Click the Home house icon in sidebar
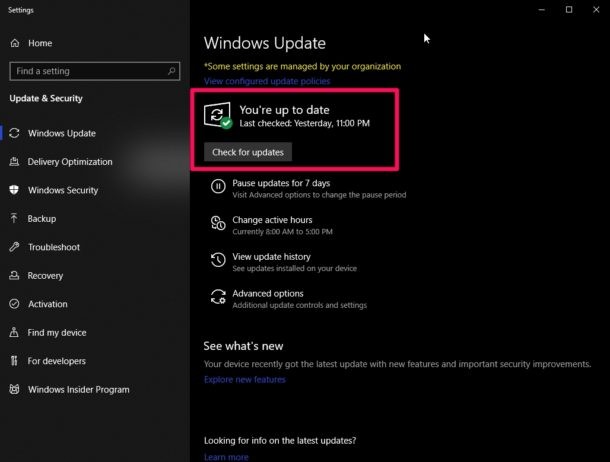 point(15,43)
